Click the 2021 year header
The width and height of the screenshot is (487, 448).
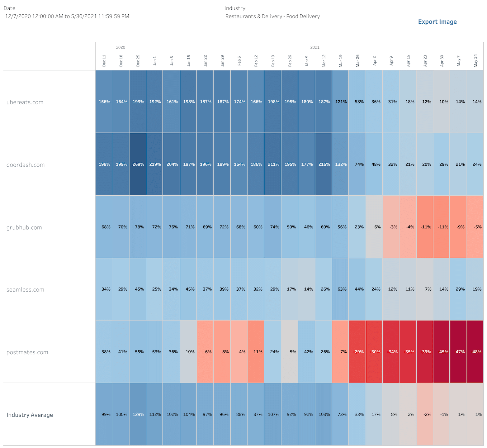point(315,47)
